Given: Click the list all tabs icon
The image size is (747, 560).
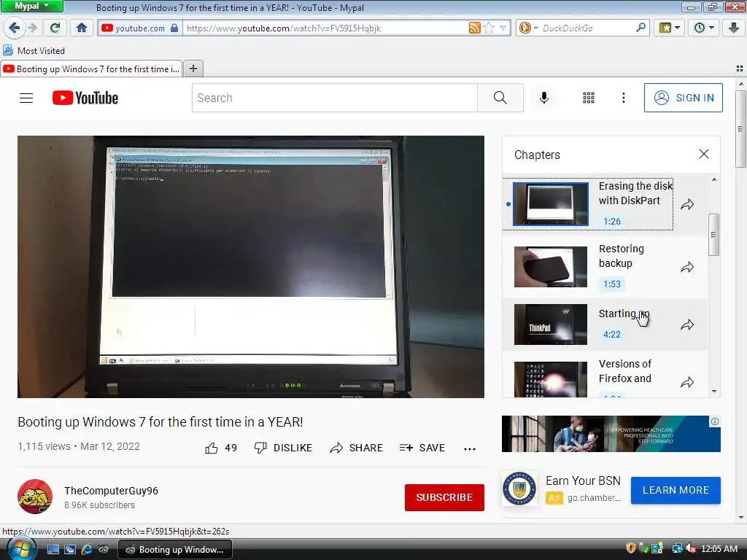Looking at the screenshot, I should click(x=740, y=69).
